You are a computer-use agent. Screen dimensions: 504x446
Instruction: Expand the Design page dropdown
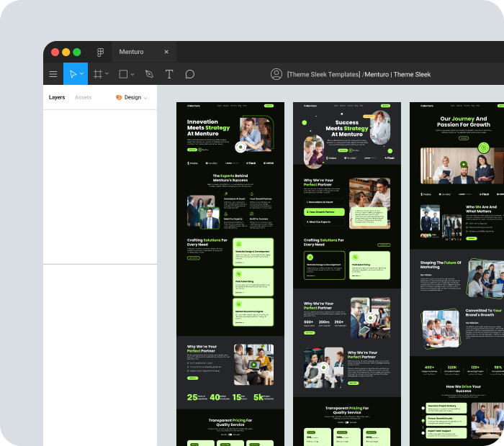[132, 97]
